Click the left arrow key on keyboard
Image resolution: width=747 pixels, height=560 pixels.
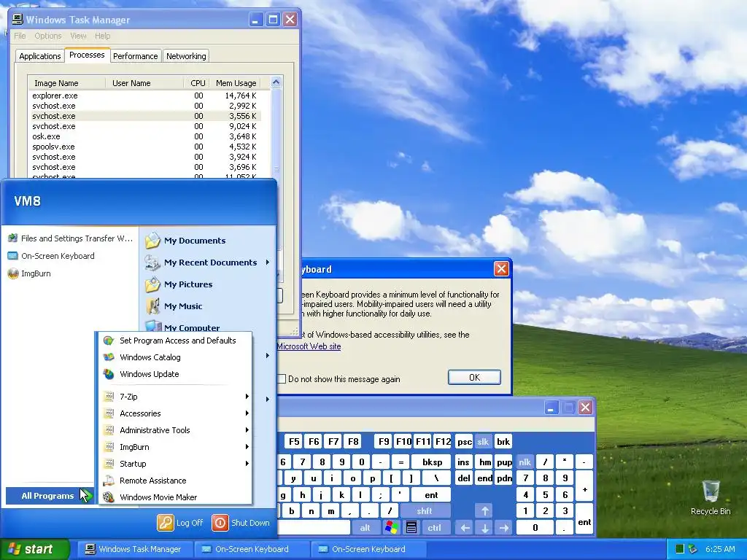465,528
